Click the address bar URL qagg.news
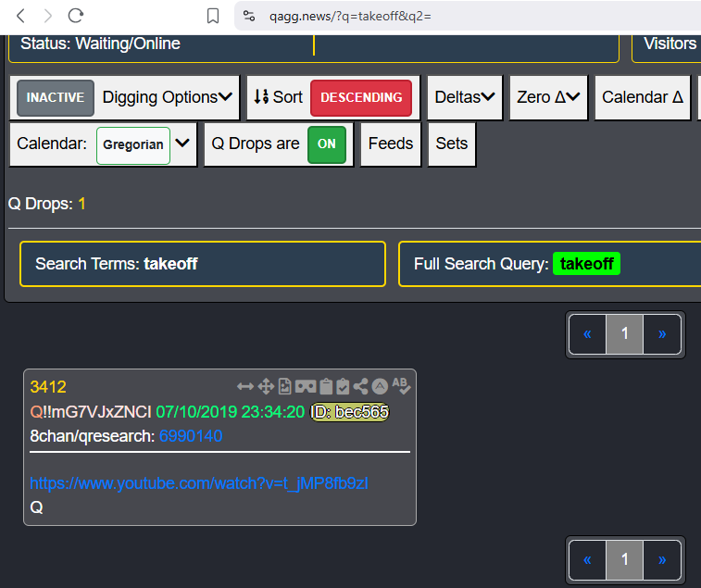The image size is (701, 588). pyautogui.click(x=350, y=17)
